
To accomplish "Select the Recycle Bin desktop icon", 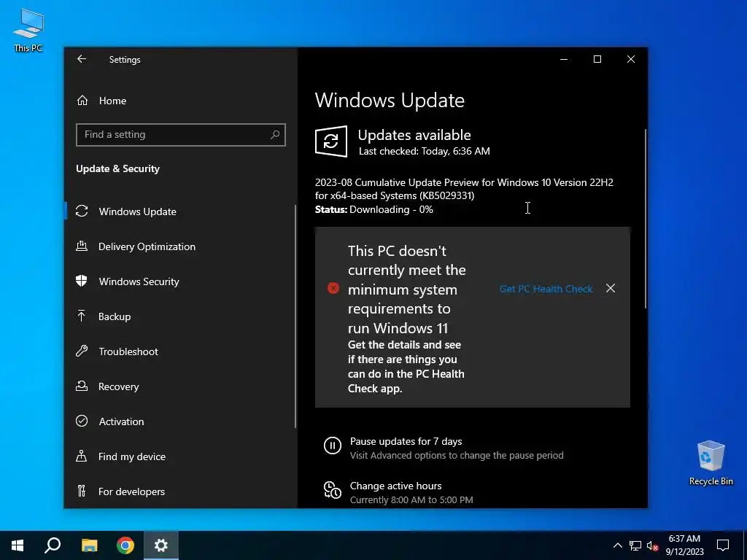I will click(x=711, y=463).
